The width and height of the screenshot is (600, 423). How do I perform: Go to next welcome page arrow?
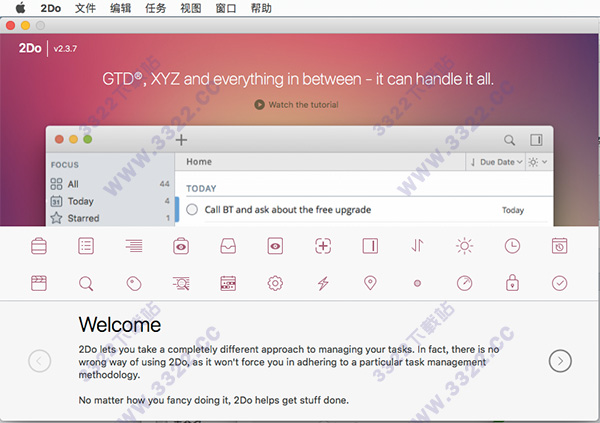pos(560,361)
